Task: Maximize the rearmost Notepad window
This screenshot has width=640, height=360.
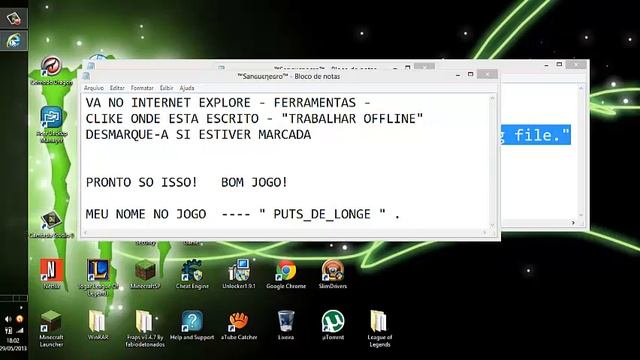Action: point(559,64)
